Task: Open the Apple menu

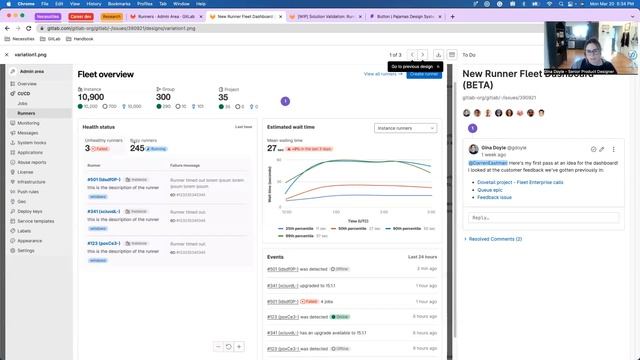Action: point(9,4)
